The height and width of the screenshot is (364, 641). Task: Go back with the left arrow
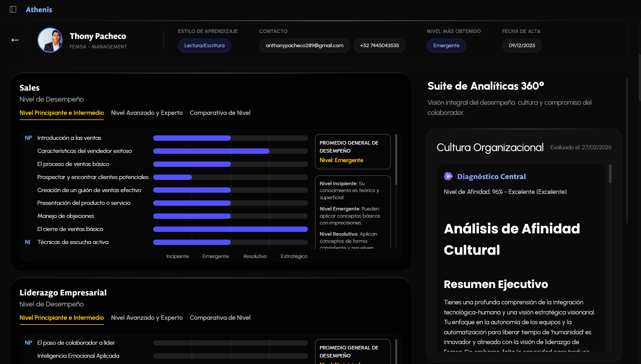[x=15, y=40]
